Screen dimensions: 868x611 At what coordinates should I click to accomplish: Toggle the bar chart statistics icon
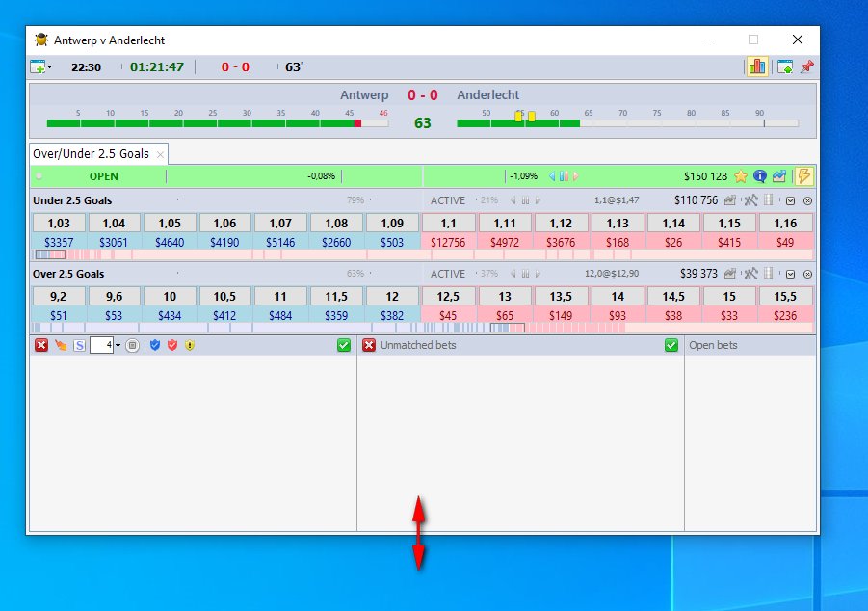[x=757, y=67]
